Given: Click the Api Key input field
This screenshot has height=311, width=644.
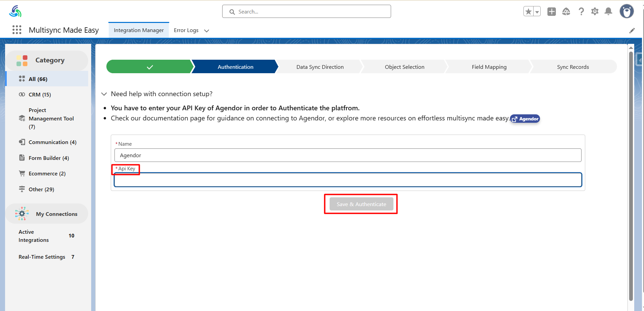Looking at the screenshot, I should [x=347, y=180].
